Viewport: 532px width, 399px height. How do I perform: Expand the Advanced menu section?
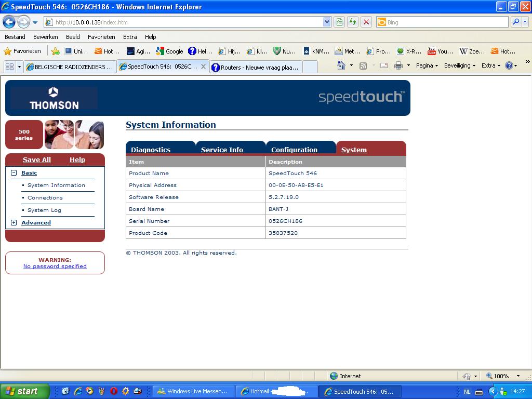click(14, 222)
